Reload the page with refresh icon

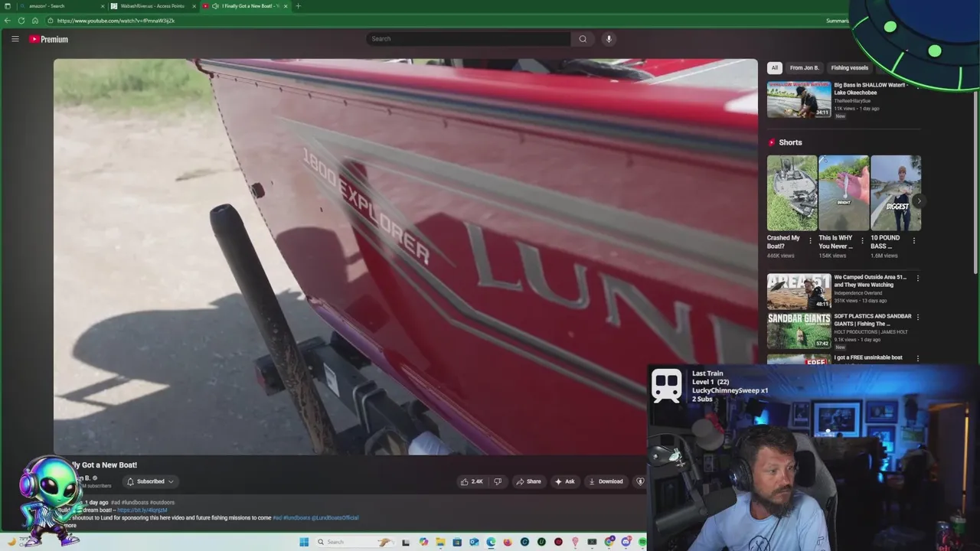pyautogui.click(x=21, y=21)
